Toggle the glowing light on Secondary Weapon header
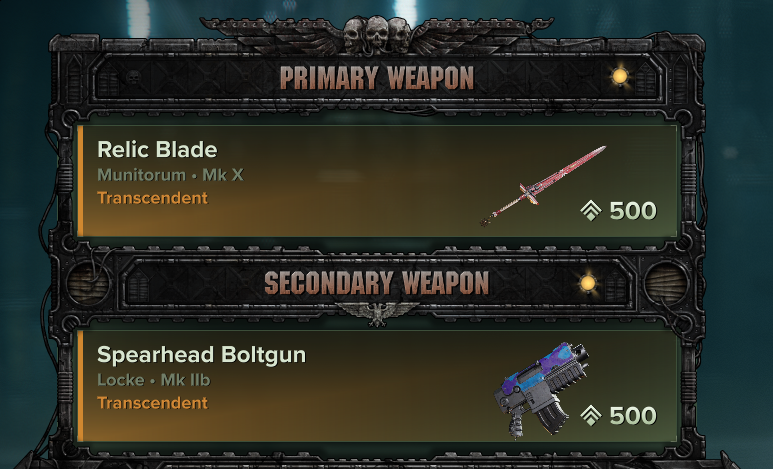This screenshot has height=469, width=773. tap(587, 283)
